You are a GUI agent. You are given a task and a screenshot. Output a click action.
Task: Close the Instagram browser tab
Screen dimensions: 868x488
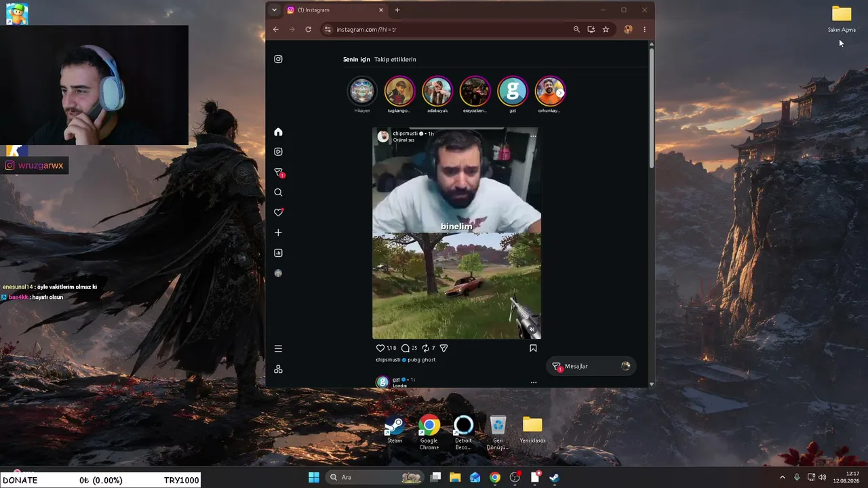tap(381, 10)
